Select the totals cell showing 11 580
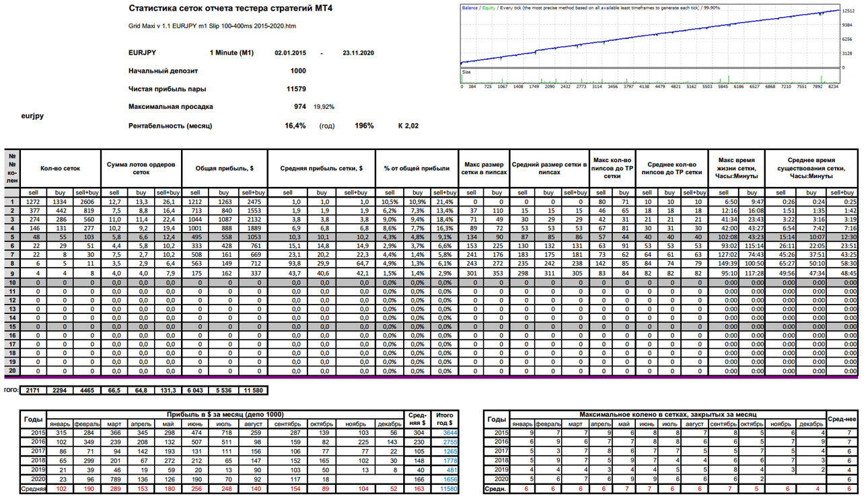Image resolution: width=868 pixels, height=503 pixels. (x=254, y=390)
